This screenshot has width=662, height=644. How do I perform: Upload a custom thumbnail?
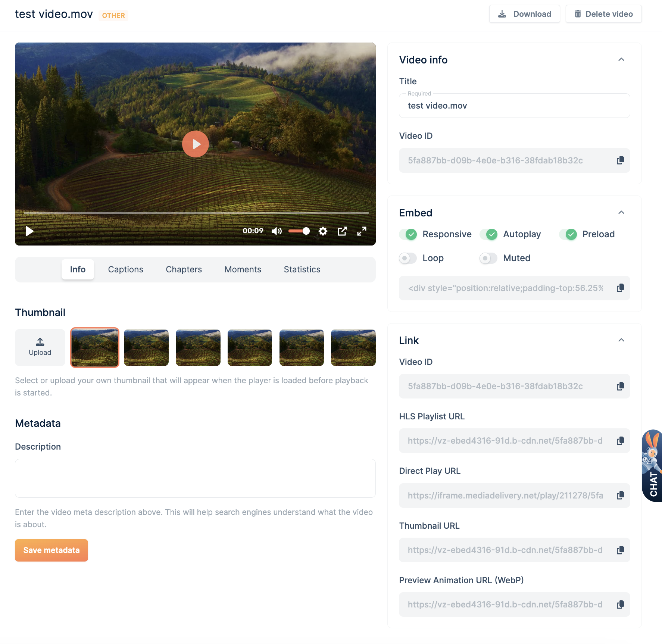(40, 347)
